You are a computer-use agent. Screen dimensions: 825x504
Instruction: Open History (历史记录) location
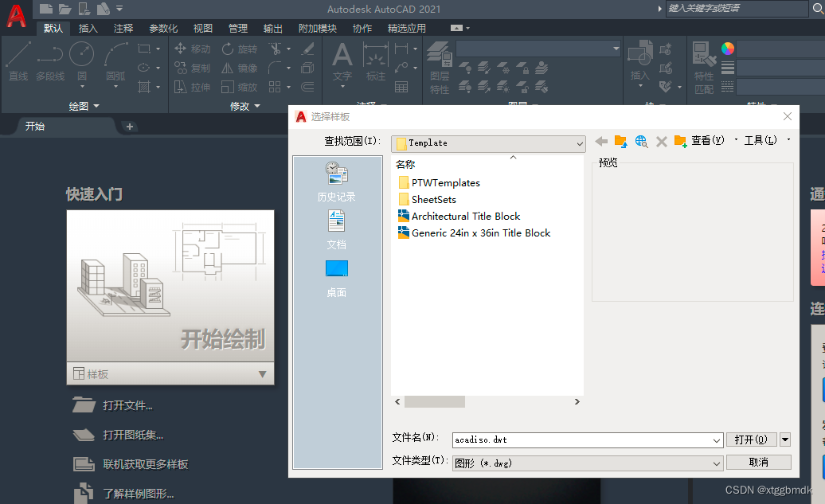(337, 182)
